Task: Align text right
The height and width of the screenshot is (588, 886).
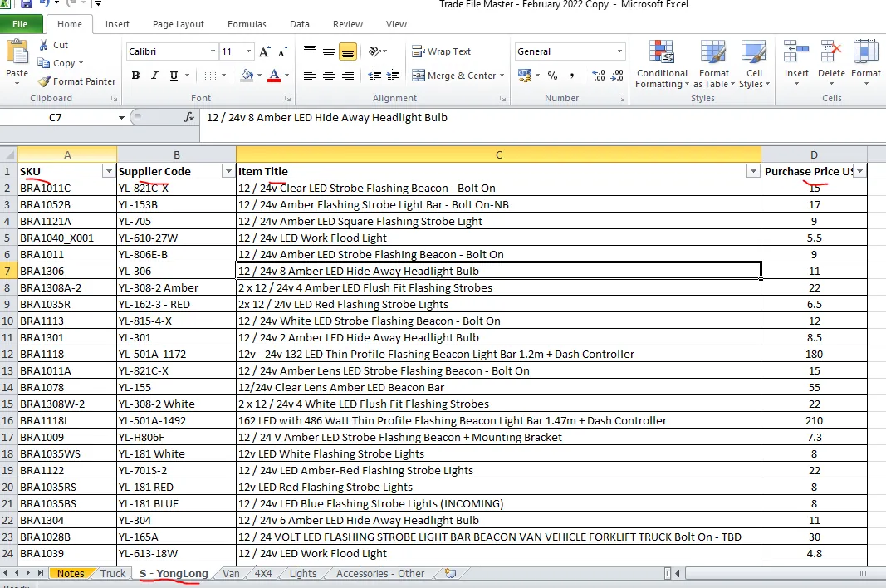Action: pos(348,76)
